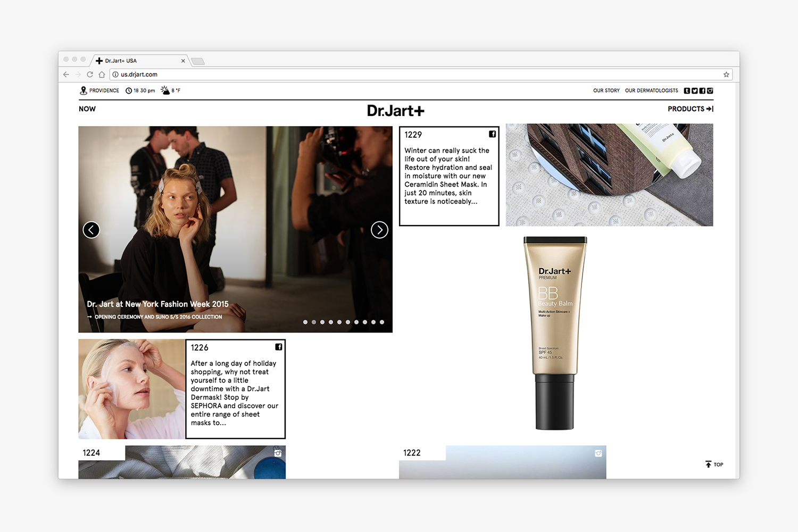This screenshot has width=798, height=532.
Task: Open the Our Dermatologists page
Action: click(652, 90)
